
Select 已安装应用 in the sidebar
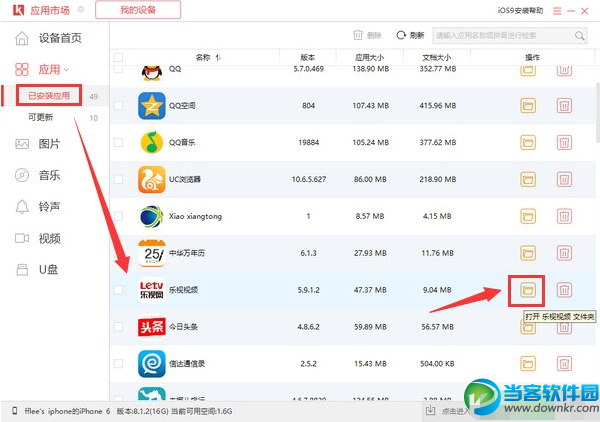click(x=49, y=96)
